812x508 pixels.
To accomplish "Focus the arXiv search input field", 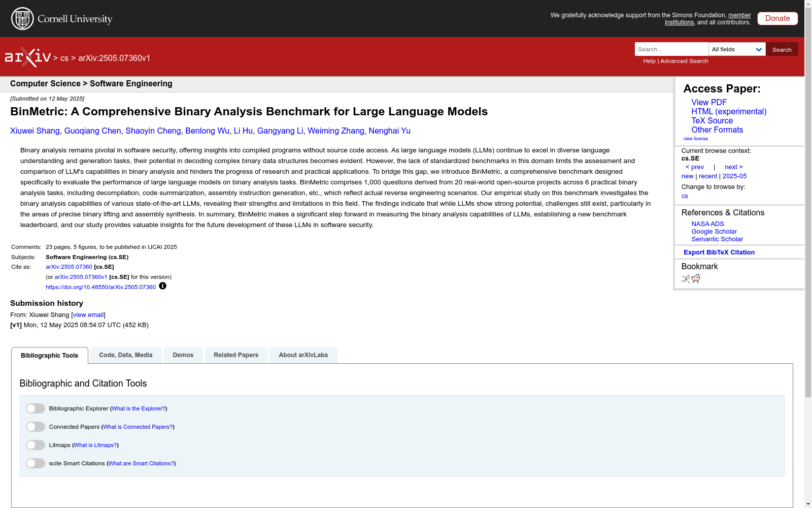I will coord(671,49).
